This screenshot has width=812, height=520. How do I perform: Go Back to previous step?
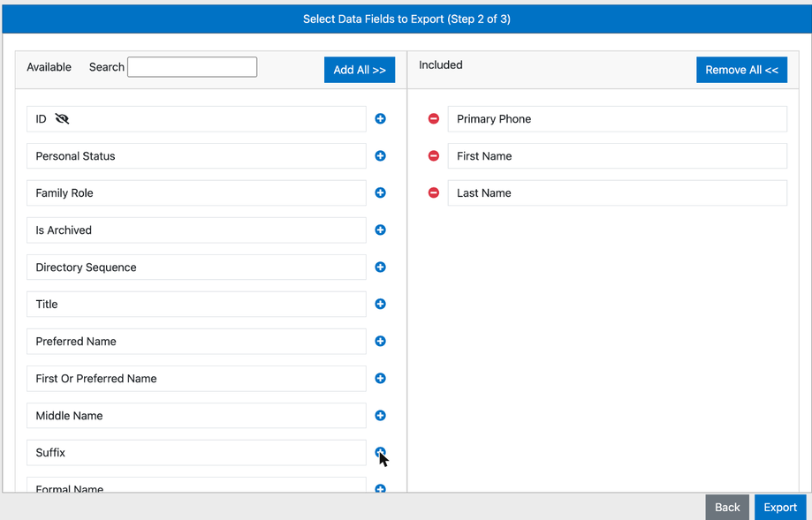pyautogui.click(x=727, y=507)
